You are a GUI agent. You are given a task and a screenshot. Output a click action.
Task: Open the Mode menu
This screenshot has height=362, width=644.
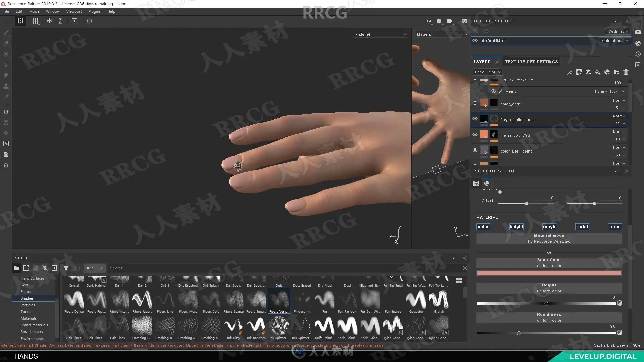pos(34,11)
